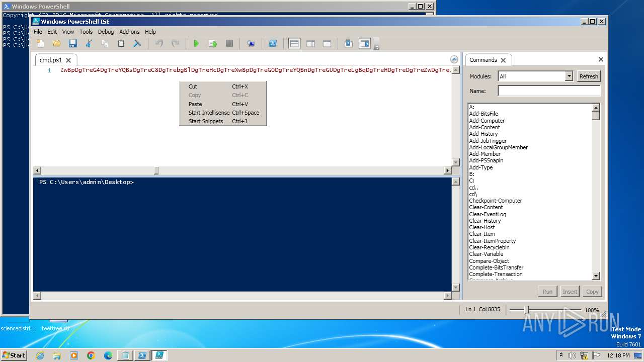Viewport: 644px width, 362px height.
Task: Click script pane horizontal scrollbar thumb
Action: 156,170
